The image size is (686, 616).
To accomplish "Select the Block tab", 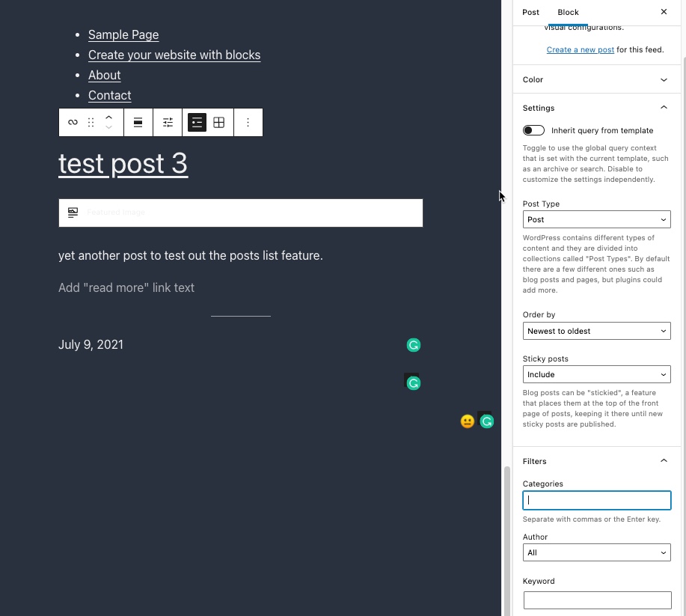I will (569, 12).
